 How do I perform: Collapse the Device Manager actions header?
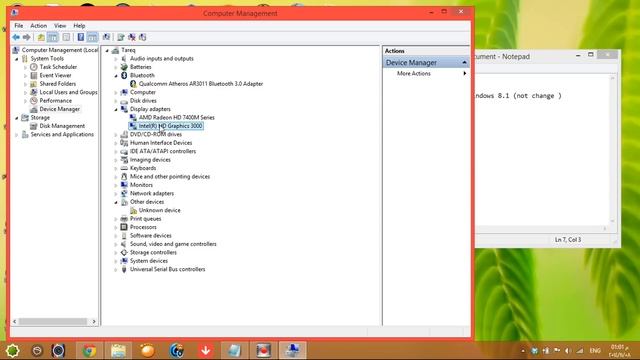[x=464, y=62]
